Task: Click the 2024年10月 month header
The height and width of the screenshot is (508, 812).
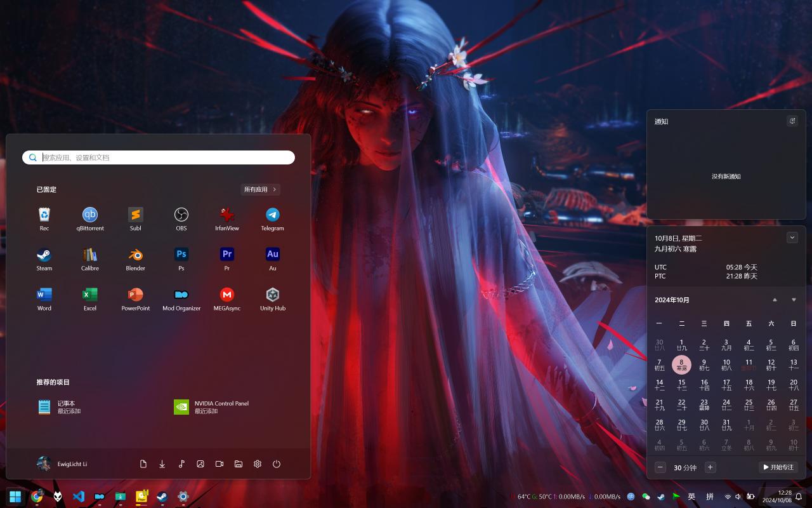Action: point(672,300)
